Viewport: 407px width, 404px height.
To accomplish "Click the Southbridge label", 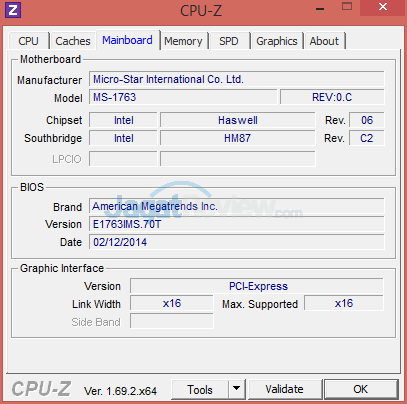I will click(x=53, y=138).
